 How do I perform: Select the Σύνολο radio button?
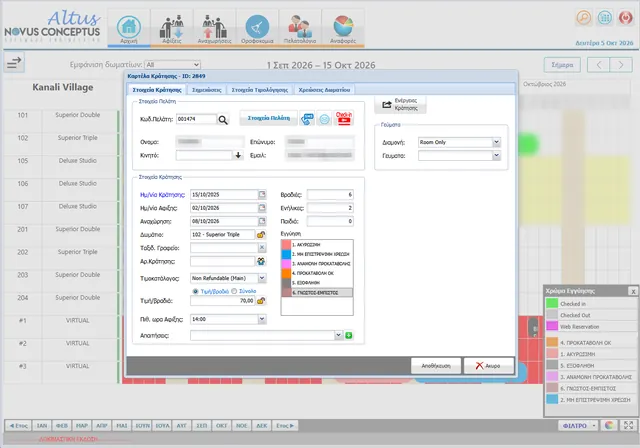click(234, 291)
